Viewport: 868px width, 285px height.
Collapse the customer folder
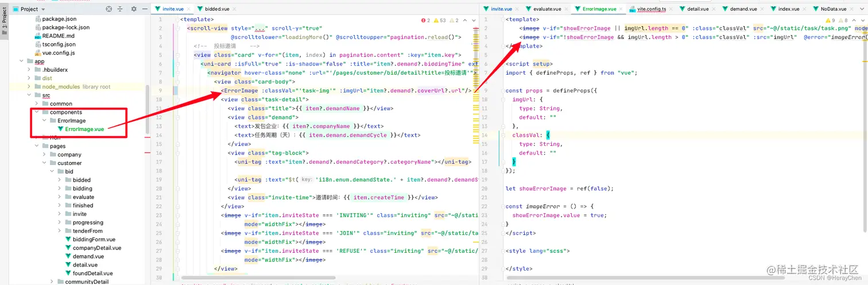coord(45,163)
